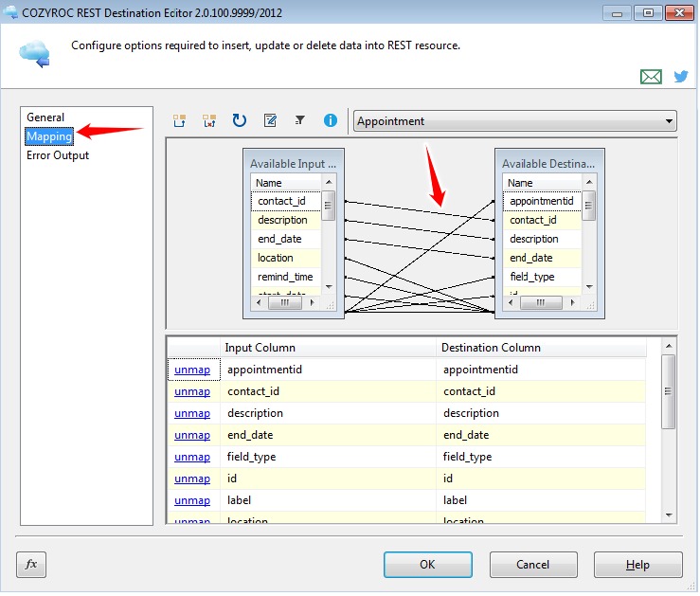Select end_date in Available Input list
Viewport: 700px width, 596px height.
click(286, 240)
